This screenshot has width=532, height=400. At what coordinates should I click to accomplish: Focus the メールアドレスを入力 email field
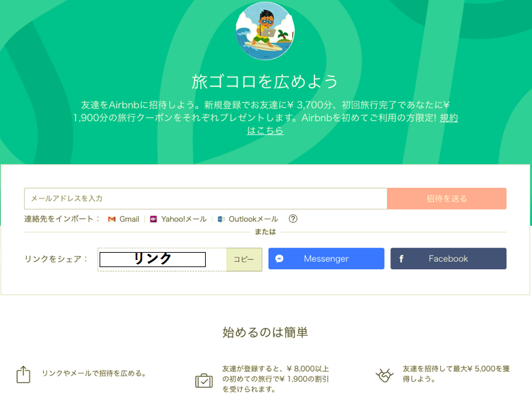pos(206,198)
